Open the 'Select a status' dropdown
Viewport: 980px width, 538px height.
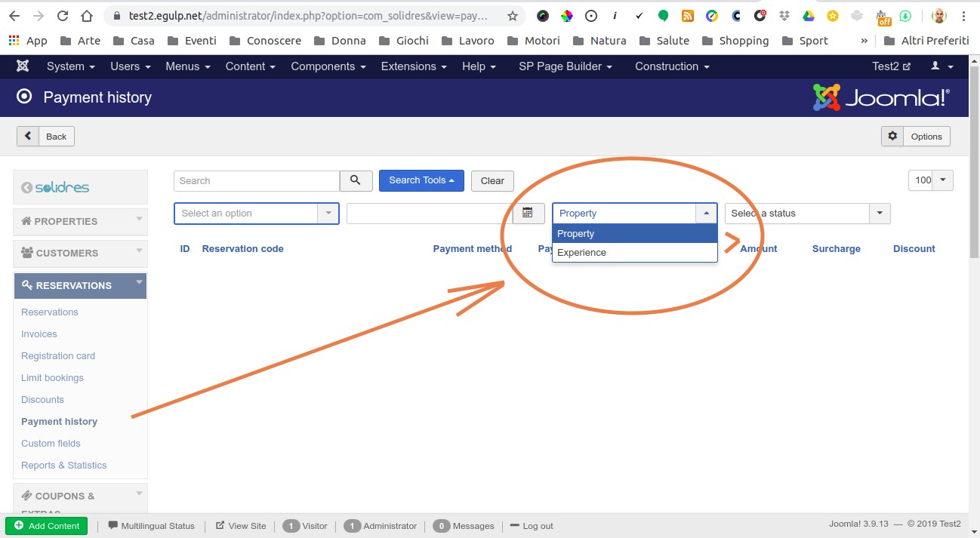click(x=807, y=214)
